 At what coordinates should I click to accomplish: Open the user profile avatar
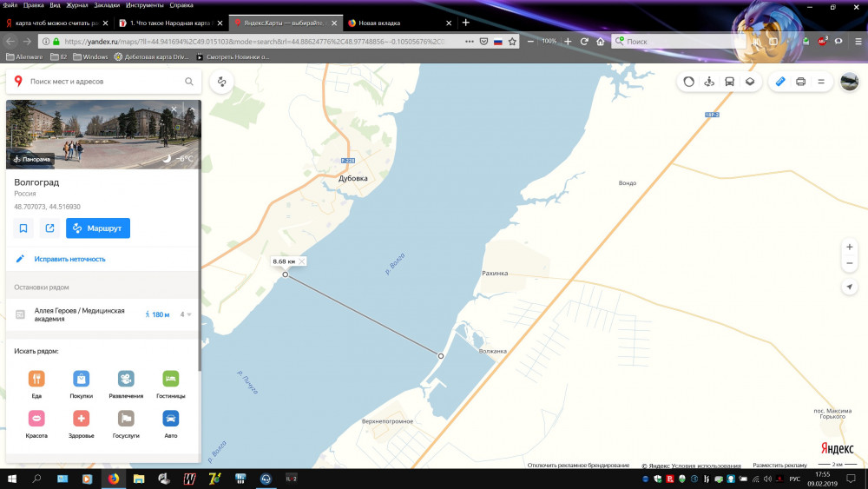click(x=849, y=82)
